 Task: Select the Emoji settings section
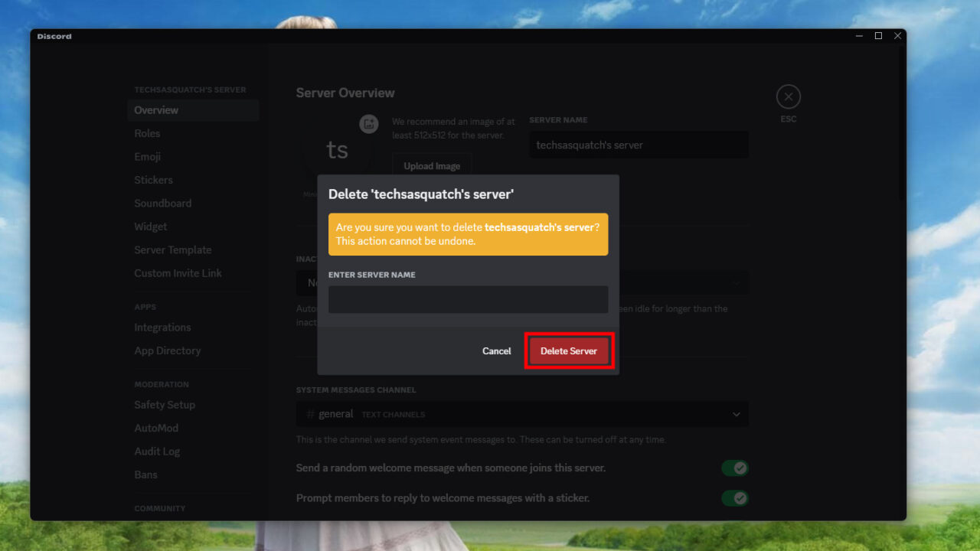click(147, 156)
